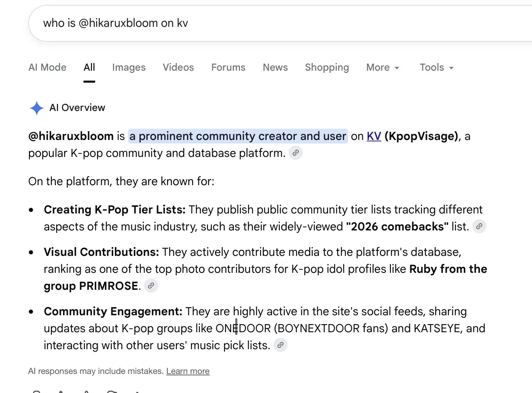Screen dimensions: 532x393
Task: Expand the More dropdown
Action: pos(383,67)
